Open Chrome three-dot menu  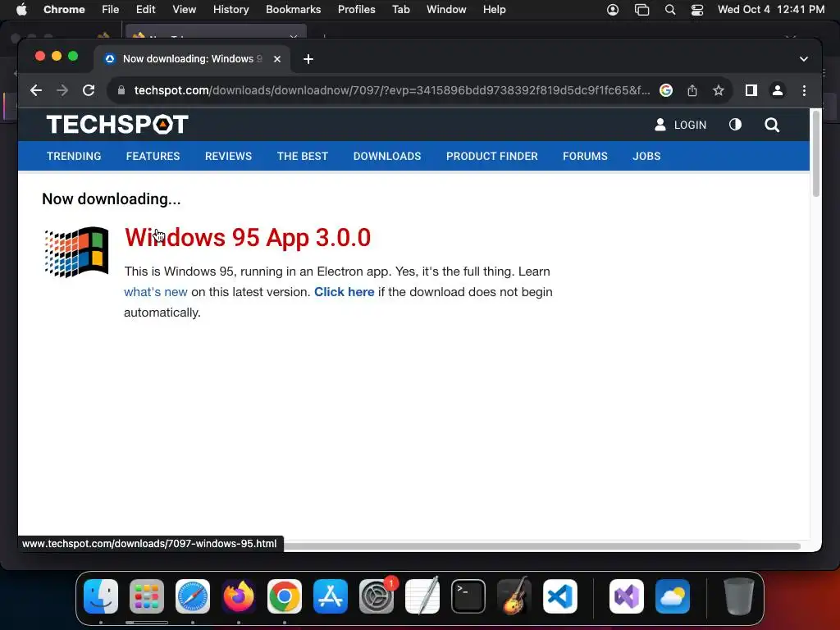804,90
